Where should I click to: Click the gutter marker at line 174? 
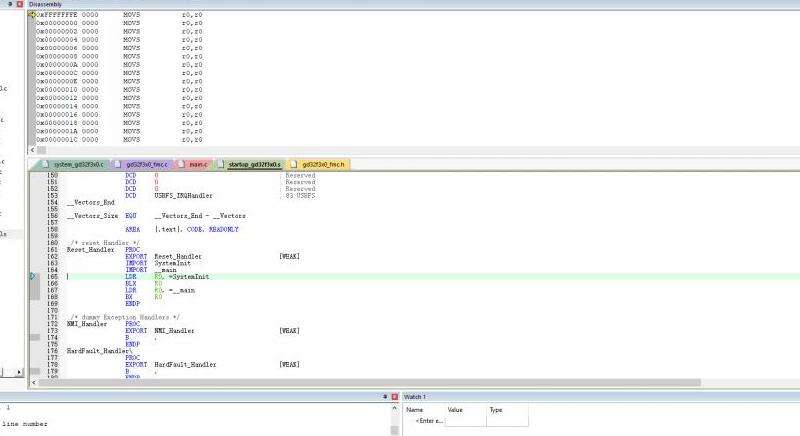pyautogui.click(x=37, y=338)
